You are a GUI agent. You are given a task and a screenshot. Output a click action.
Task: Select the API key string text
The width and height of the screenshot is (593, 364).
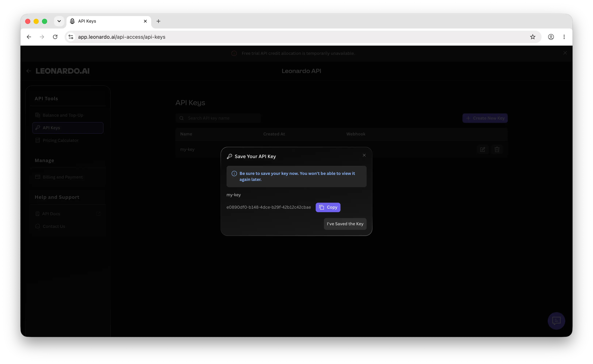pyautogui.click(x=268, y=207)
